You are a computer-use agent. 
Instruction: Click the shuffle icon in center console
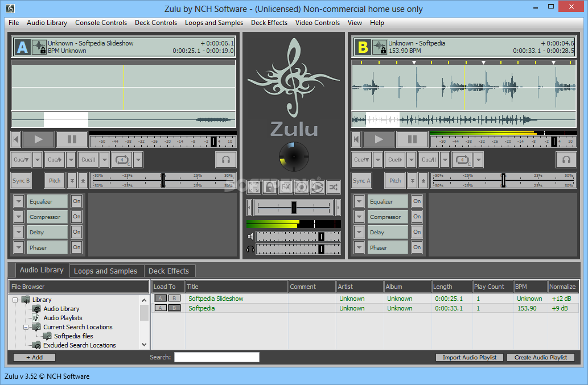(x=334, y=187)
